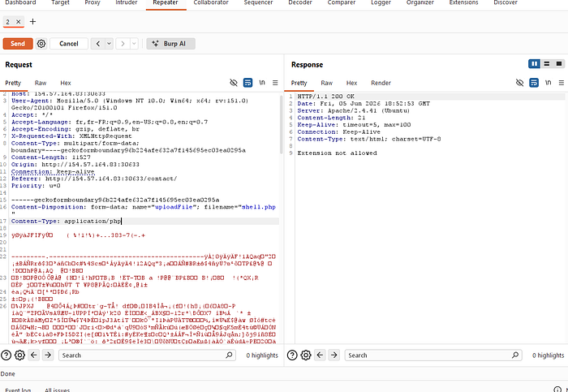Select Response Render view tab
This screenshot has height=392, width=568.
[x=381, y=83]
